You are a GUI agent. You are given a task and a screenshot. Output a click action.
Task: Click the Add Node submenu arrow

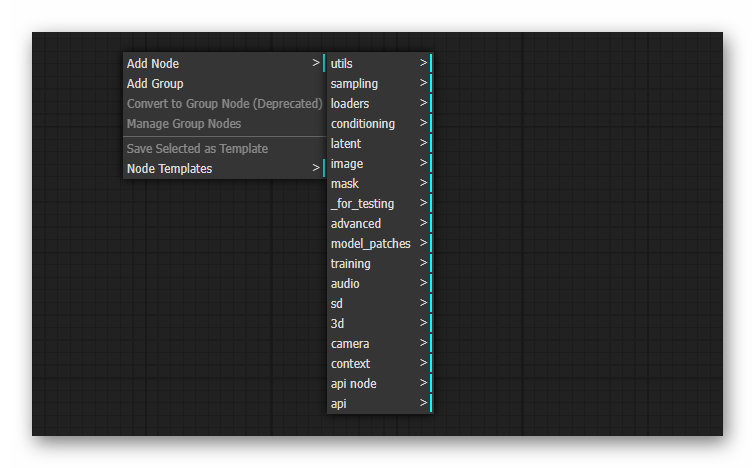tap(315, 64)
